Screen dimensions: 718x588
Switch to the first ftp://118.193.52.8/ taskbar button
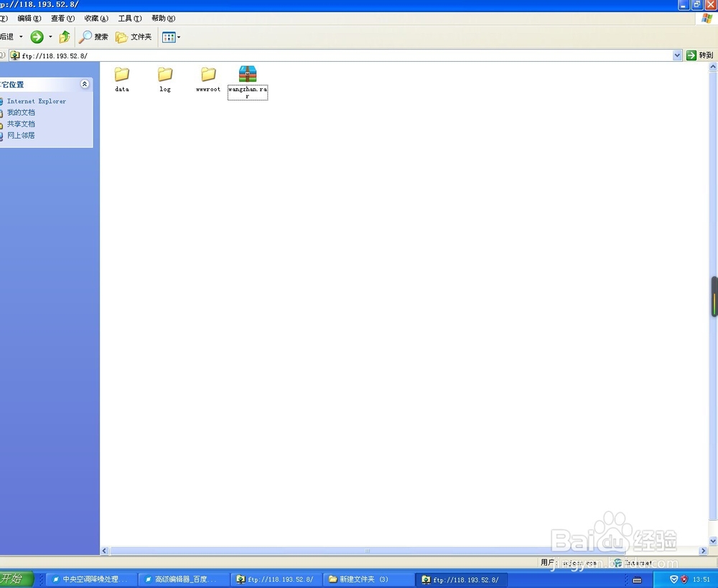click(x=276, y=579)
